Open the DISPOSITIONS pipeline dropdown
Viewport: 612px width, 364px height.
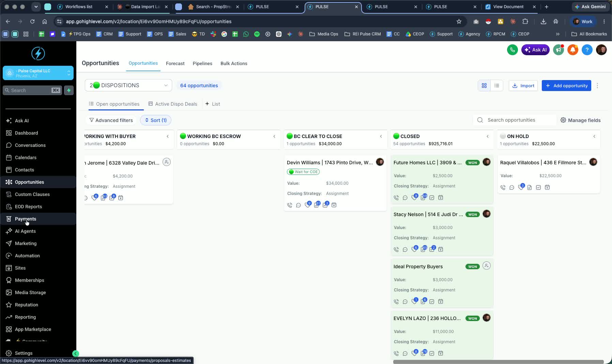(128, 85)
